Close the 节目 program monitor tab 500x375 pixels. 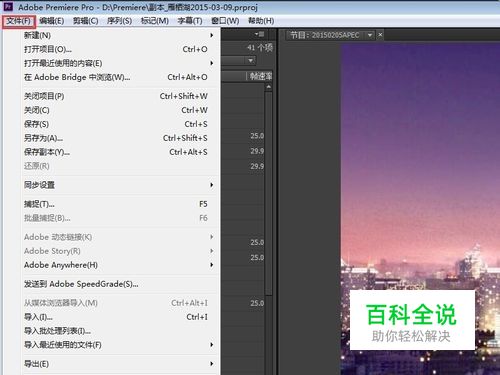[x=380, y=35]
